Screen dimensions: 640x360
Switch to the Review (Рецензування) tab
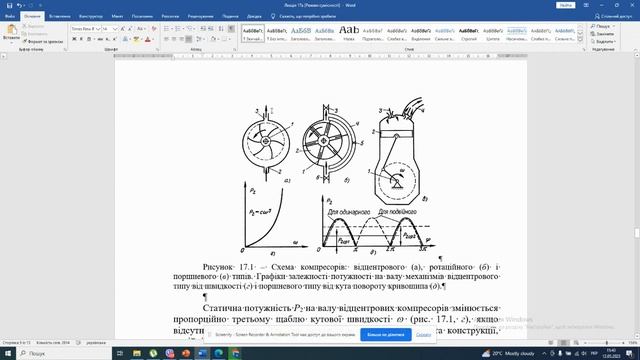click(200, 16)
